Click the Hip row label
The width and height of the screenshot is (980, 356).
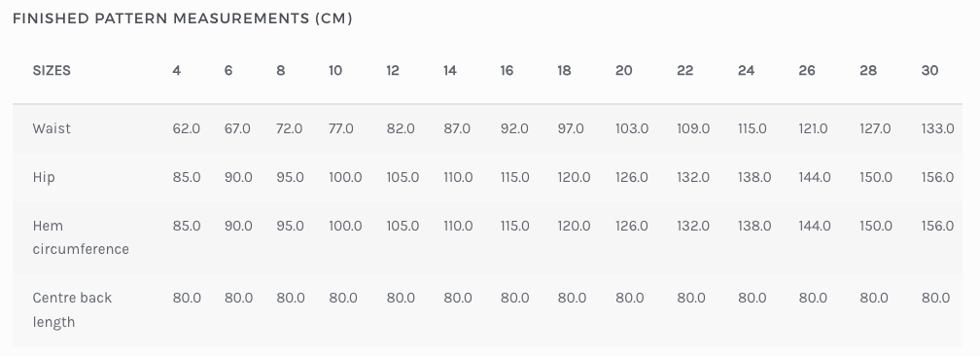(44, 177)
